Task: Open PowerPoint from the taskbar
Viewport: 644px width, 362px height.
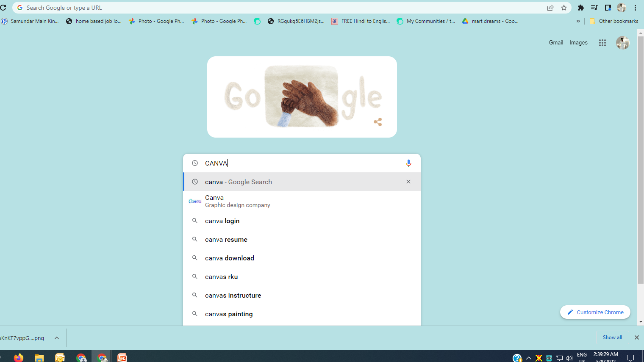Action: tap(122, 358)
